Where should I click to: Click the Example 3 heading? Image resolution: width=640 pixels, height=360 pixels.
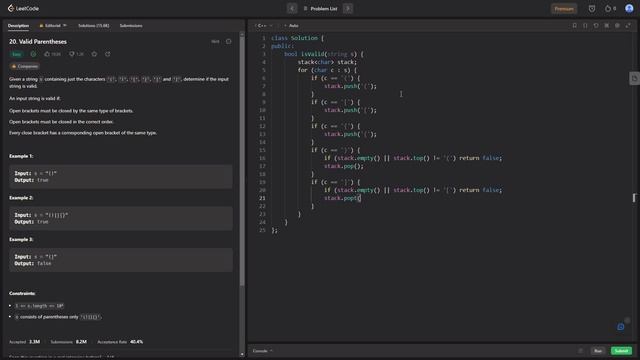pyautogui.click(x=21, y=240)
